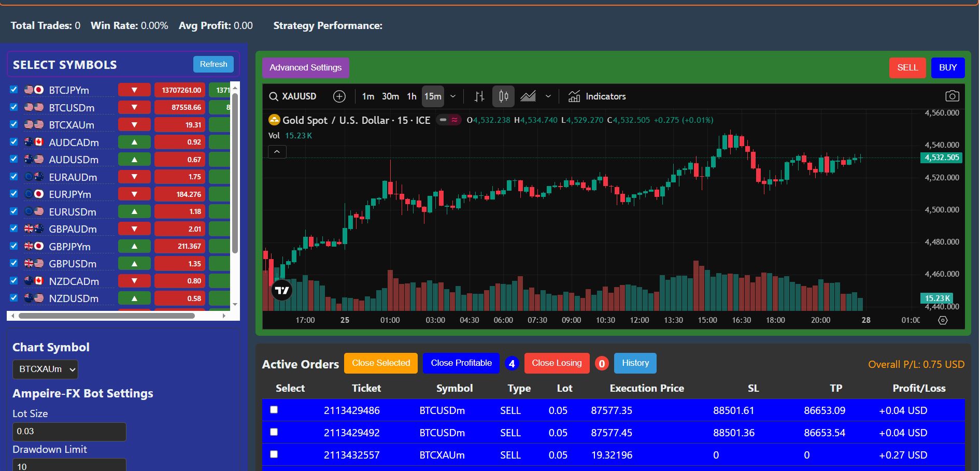Switch chart timeframe to 1h
Image resolution: width=980 pixels, height=471 pixels.
[x=411, y=96]
